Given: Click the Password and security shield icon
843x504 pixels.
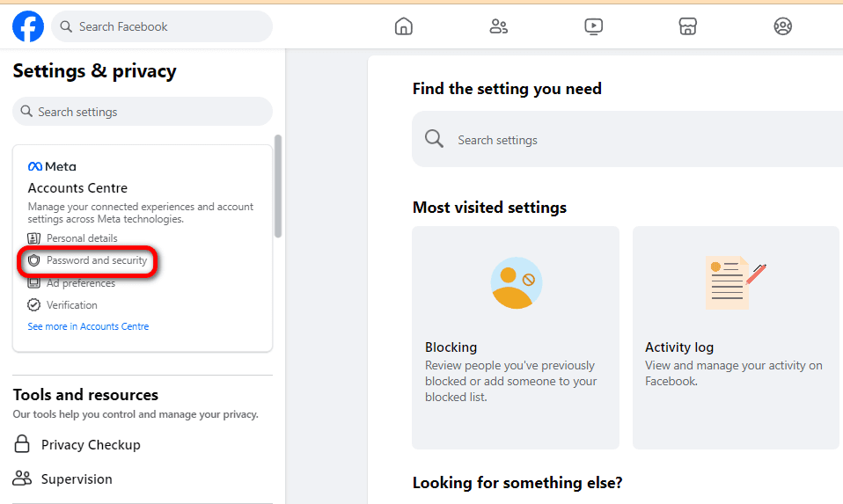Looking at the screenshot, I should pyautogui.click(x=33, y=260).
